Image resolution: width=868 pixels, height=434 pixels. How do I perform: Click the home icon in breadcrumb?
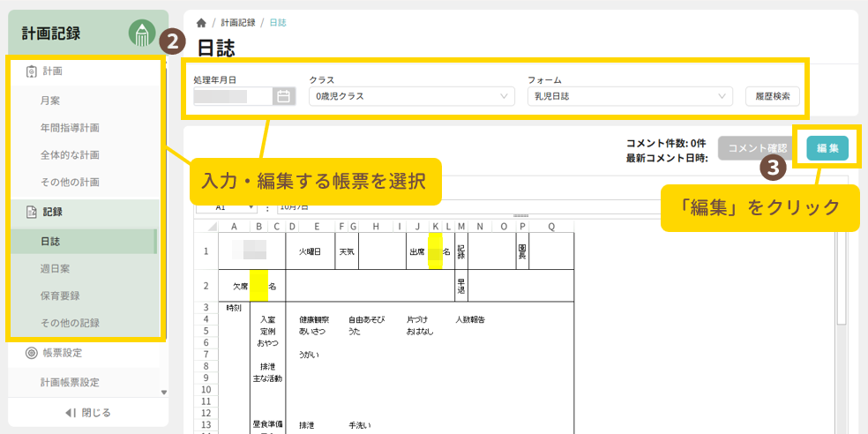point(201,23)
